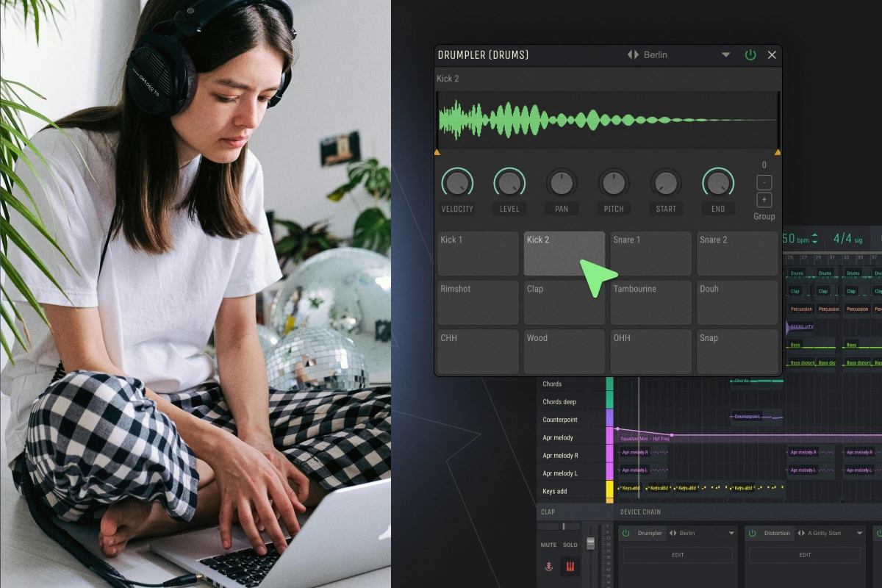Open preset dropdown in Drumpler window header

(725, 55)
